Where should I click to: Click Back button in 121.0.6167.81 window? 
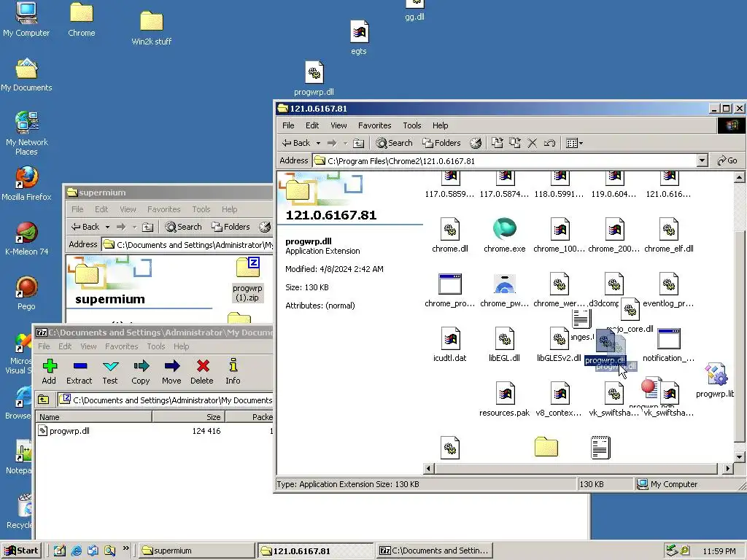click(x=296, y=143)
